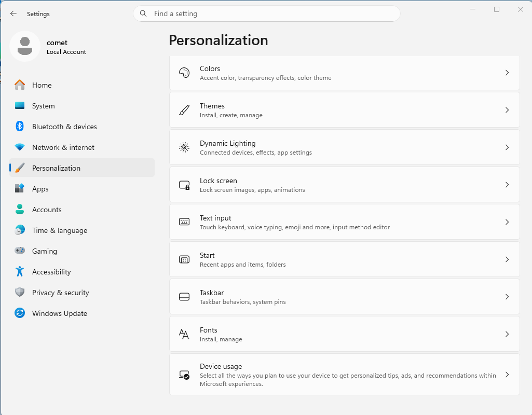This screenshot has height=415, width=532.
Task: Click the Privacy & security shield icon
Action: [x=20, y=292]
